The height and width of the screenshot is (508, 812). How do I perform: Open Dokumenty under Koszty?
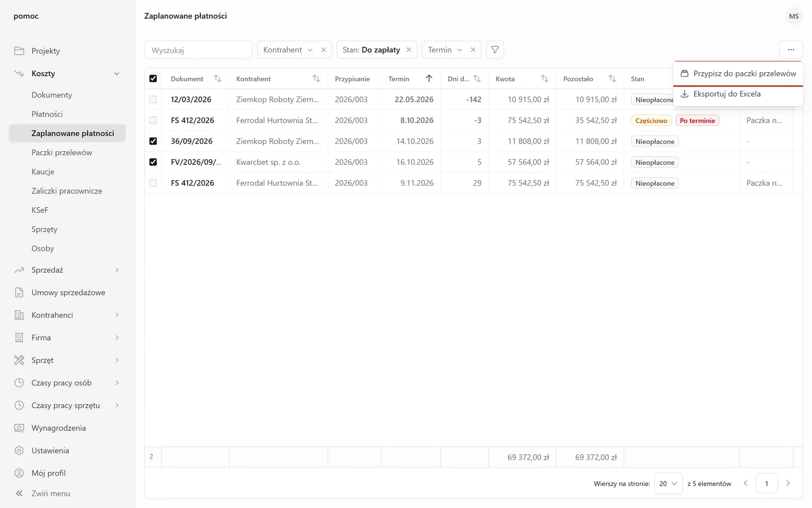click(x=67, y=95)
